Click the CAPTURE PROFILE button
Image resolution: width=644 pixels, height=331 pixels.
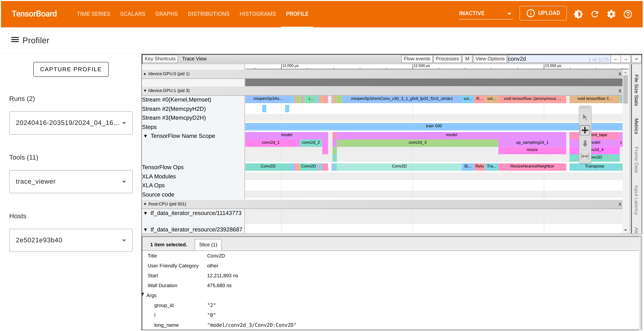(71, 69)
